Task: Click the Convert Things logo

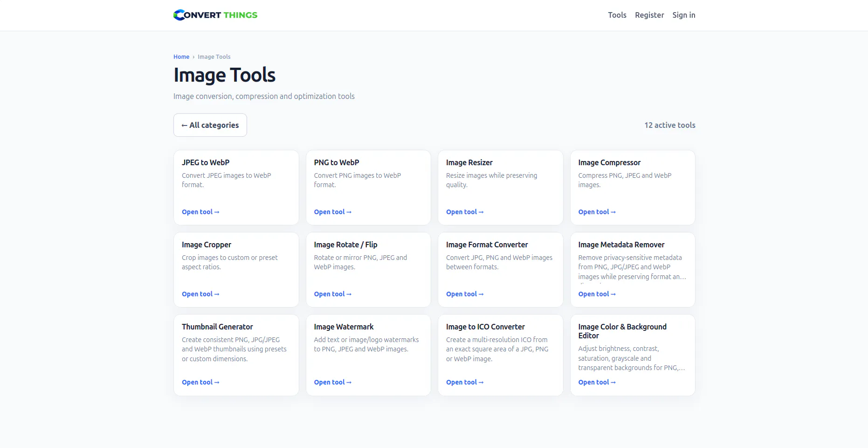Action: pos(215,15)
